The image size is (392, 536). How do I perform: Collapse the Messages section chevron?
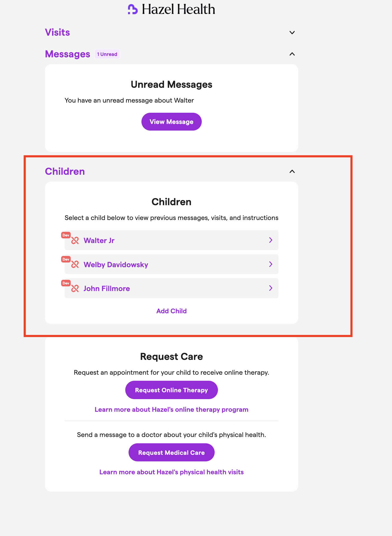click(x=292, y=54)
